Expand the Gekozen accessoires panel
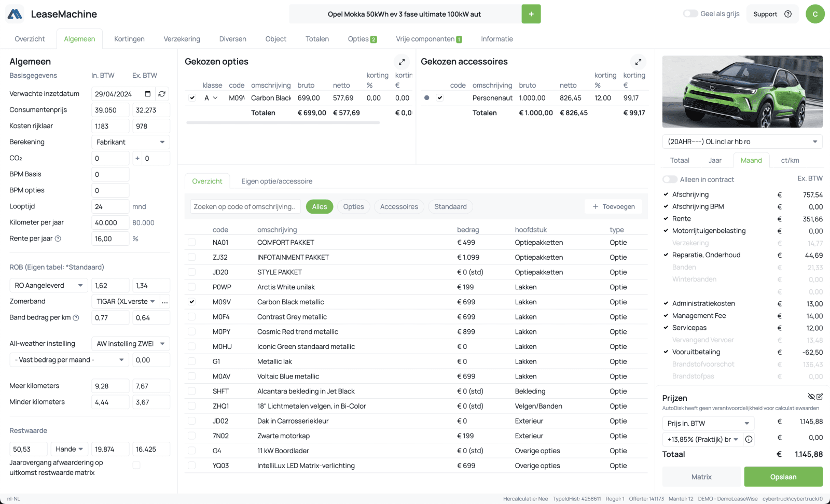Screen dimensions: 830x504 pos(638,62)
